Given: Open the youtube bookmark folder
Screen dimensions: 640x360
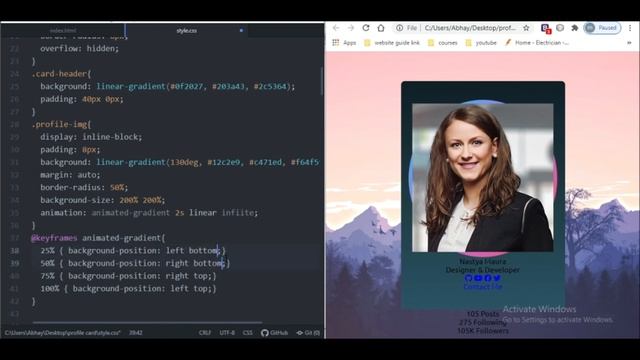Looking at the screenshot, I should tap(481, 42).
